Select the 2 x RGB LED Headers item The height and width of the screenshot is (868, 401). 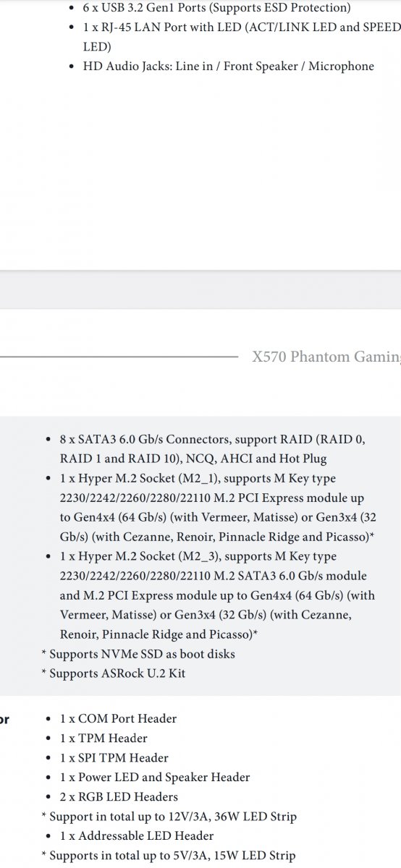pos(119,797)
